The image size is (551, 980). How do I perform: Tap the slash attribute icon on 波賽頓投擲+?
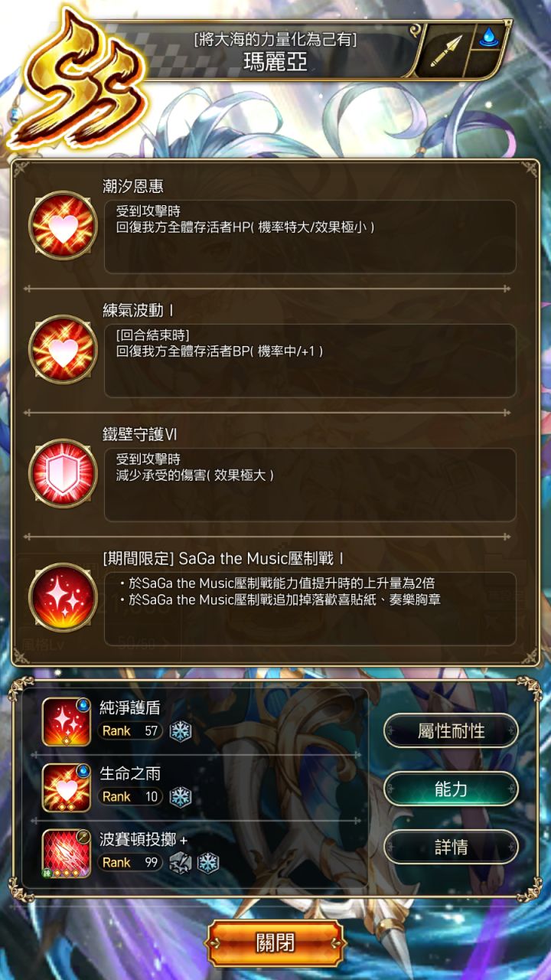(x=180, y=863)
